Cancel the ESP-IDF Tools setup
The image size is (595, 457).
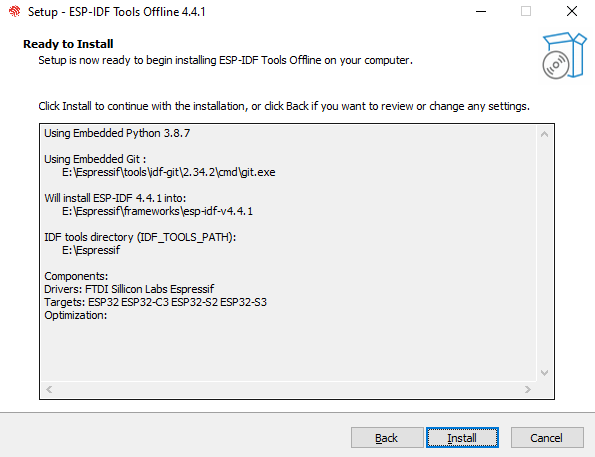point(547,438)
